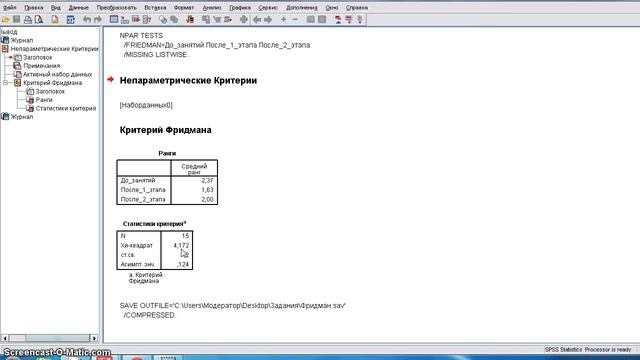Click the SAVE OUTFILE syntax line
640x360 pixels.
pyautogui.click(x=233, y=305)
